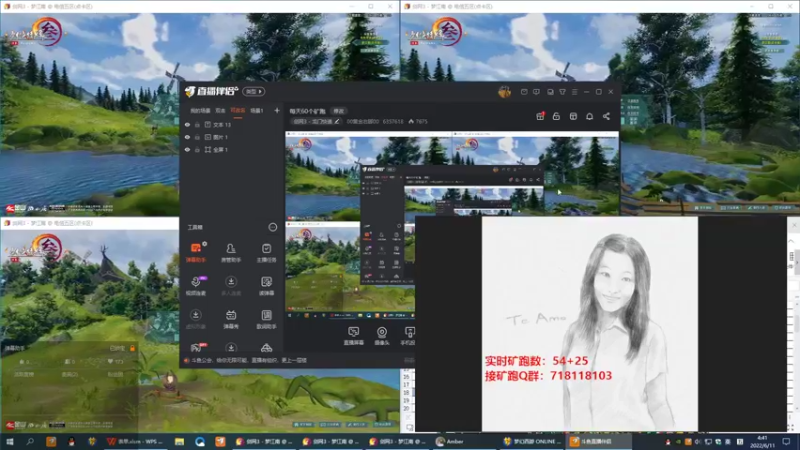800x450 pixels.
Task: Click the skin shirt icon in streaming app title bar
Action: (562, 92)
